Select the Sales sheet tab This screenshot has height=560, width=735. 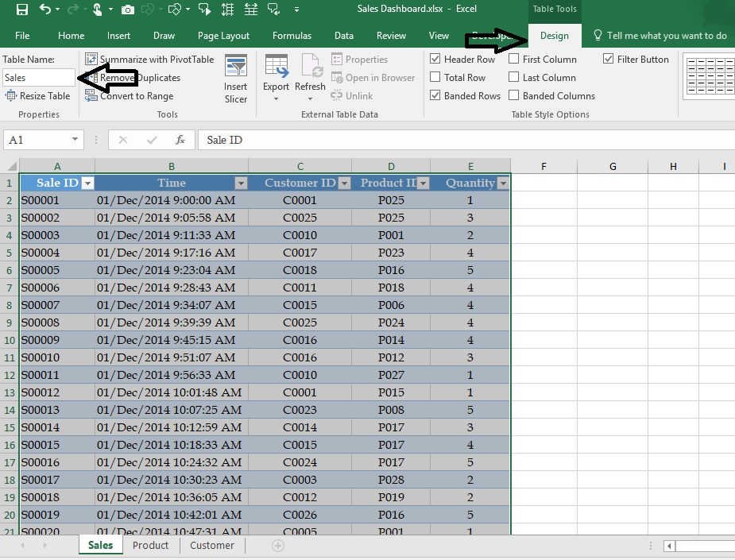100,546
